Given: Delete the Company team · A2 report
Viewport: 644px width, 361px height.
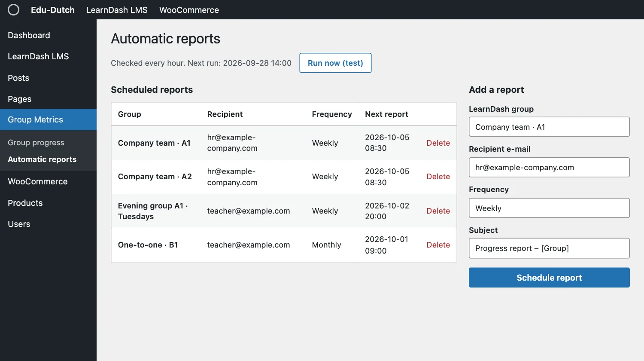Looking at the screenshot, I should pos(438,177).
